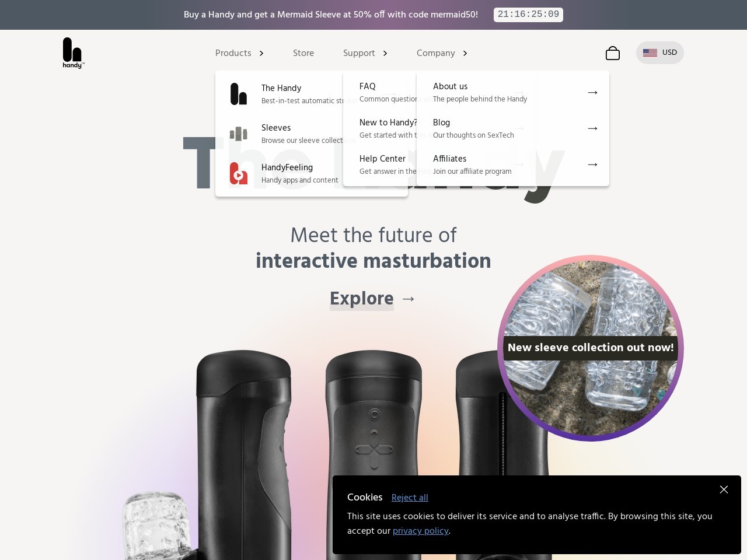The width and height of the screenshot is (747, 560).
Task: Go to the Store page
Action: [303, 53]
